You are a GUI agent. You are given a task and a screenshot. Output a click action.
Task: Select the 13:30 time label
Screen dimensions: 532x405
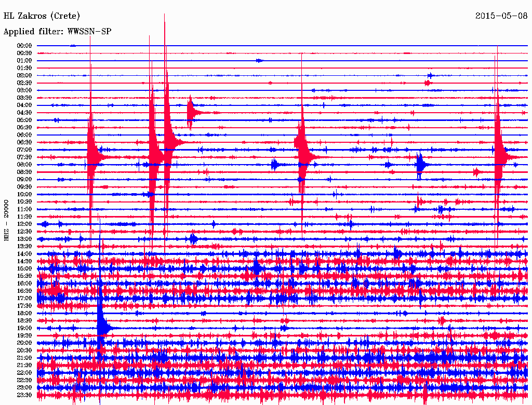tap(24, 247)
